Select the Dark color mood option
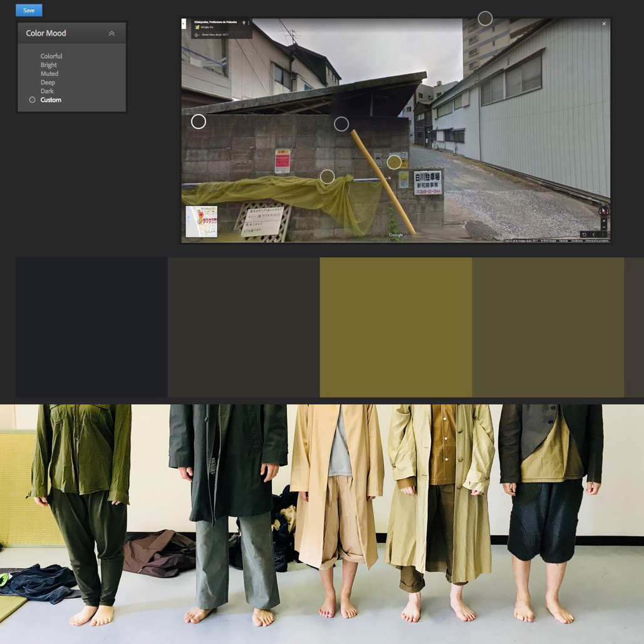This screenshot has width=644, height=644. pos(47,91)
